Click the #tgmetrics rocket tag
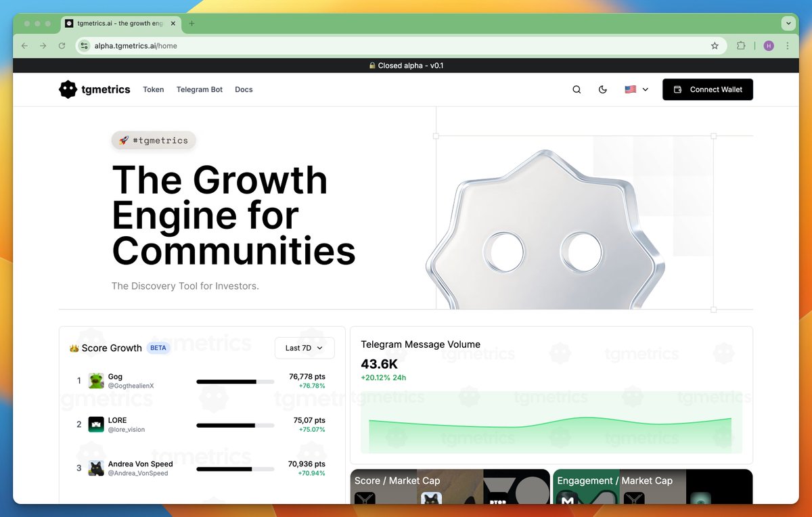812x517 pixels. 154,140
